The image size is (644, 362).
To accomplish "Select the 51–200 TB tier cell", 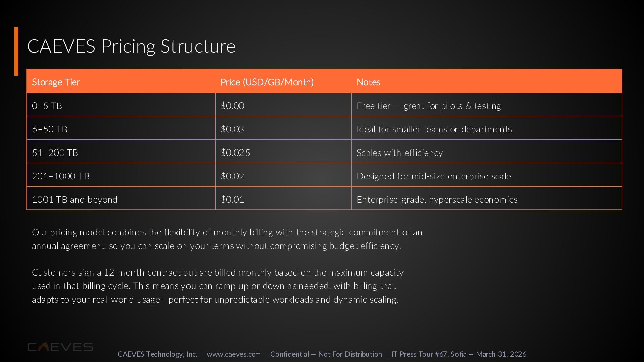I will click(55, 153).
